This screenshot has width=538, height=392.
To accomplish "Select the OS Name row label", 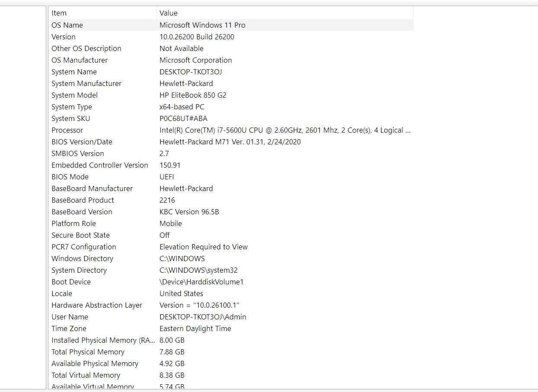I will coord(67,25).
